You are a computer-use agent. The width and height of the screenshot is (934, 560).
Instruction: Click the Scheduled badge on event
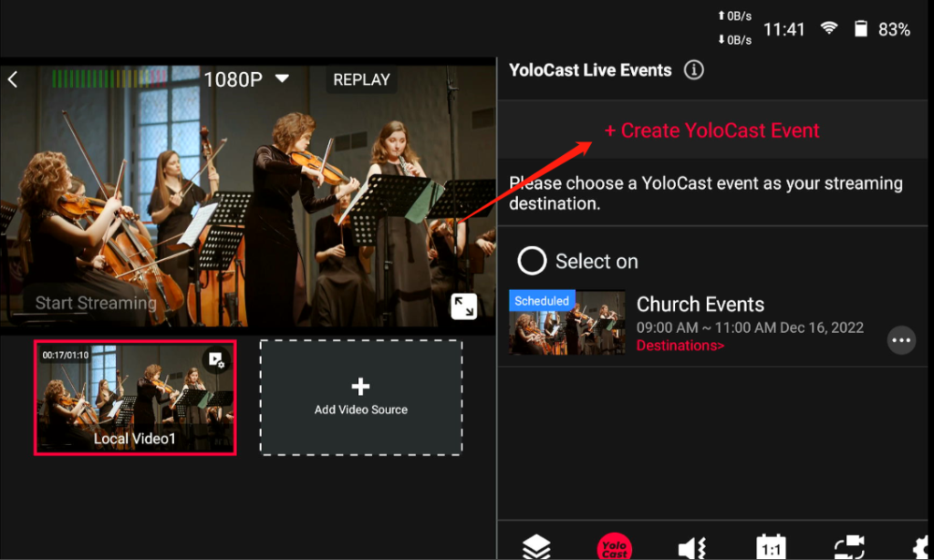[x=542, y=300]
